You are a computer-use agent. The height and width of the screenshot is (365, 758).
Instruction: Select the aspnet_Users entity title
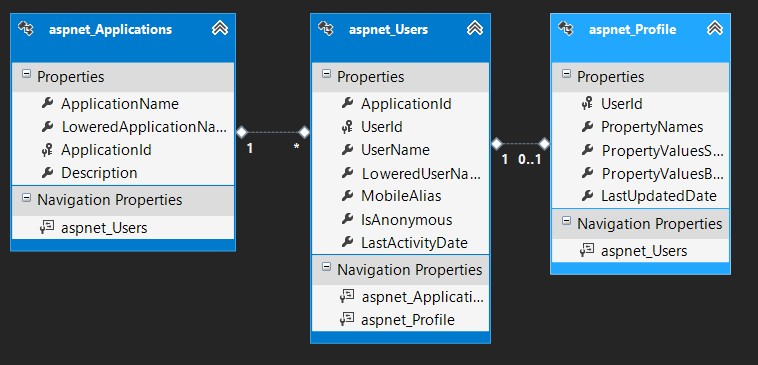(x=388, y=29)
